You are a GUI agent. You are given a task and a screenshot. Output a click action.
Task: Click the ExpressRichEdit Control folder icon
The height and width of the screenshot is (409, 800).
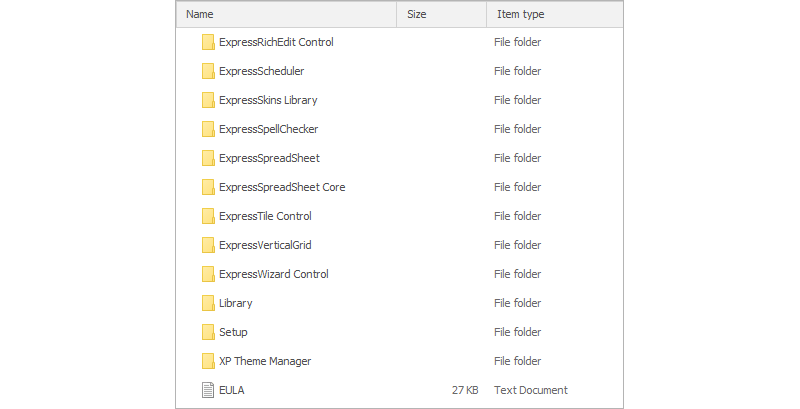point(208,42)
